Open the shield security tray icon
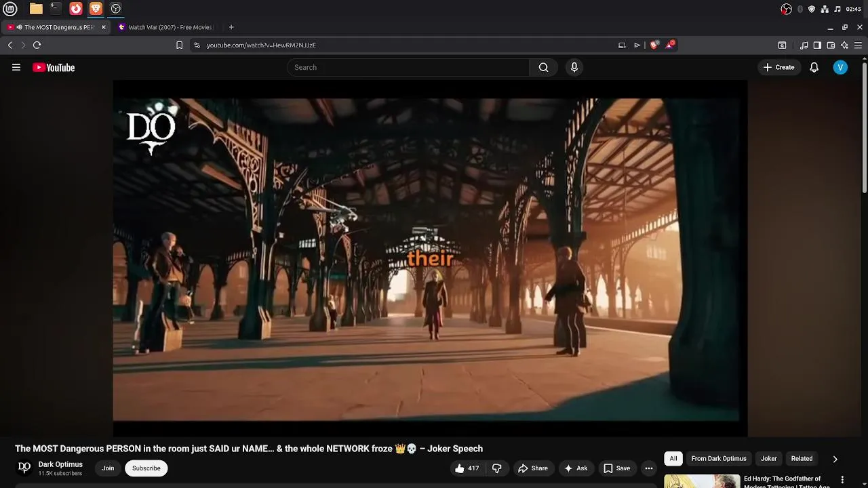868x488 pixels. 812,9
